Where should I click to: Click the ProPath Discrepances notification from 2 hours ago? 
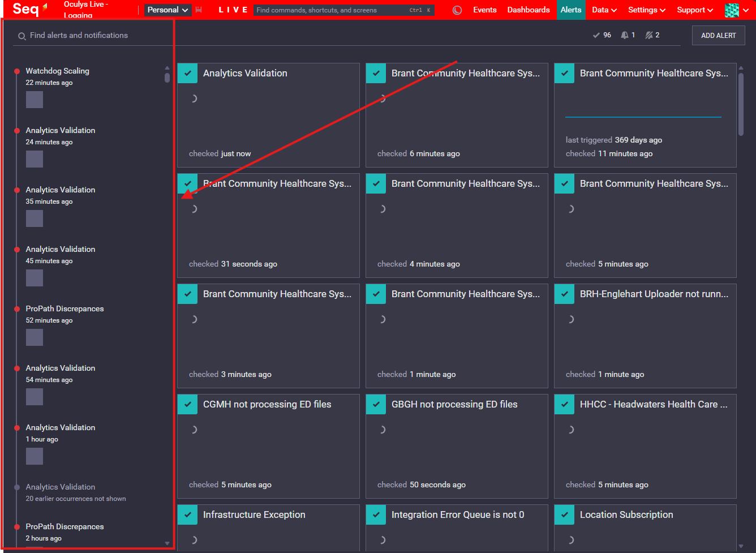tap(65, 526)
